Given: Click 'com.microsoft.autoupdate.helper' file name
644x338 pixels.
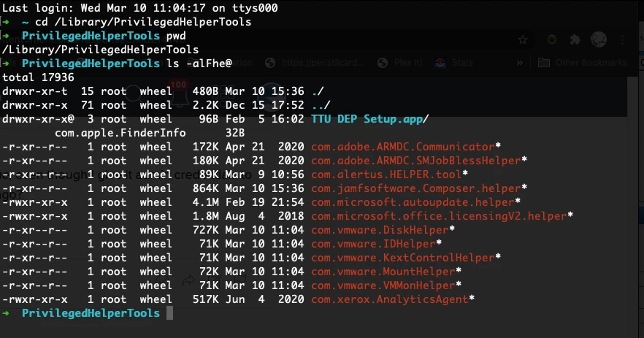Looking at the screenshot, I should [413, 202].
